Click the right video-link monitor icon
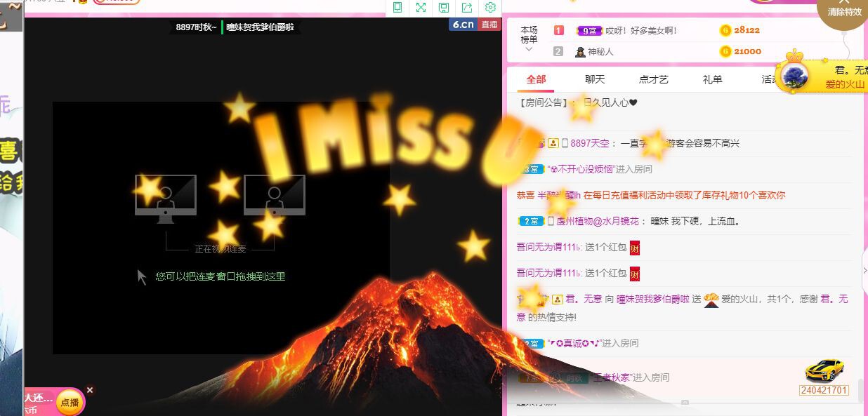This screenshot has height=416, width=868. 275,196
